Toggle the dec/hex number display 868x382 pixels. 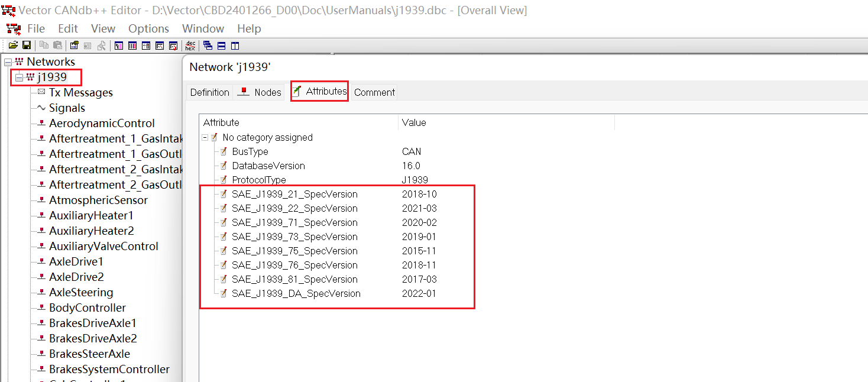(190, 46)
